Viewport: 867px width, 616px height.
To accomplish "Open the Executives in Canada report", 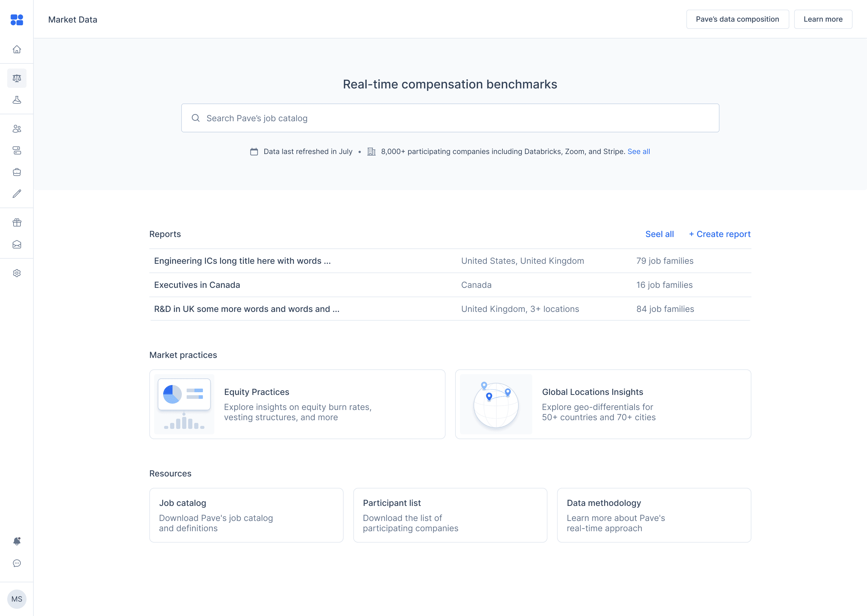I will (450, 285).
